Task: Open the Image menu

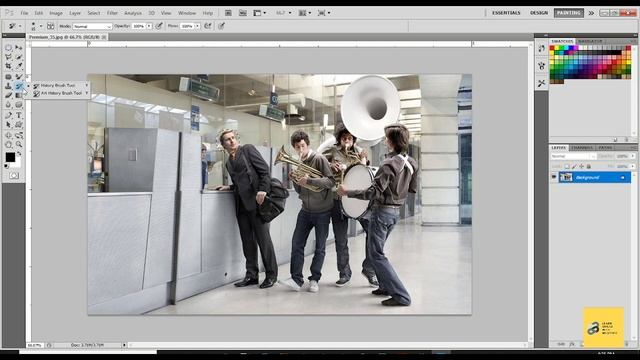Action: (x=56, y=13)
